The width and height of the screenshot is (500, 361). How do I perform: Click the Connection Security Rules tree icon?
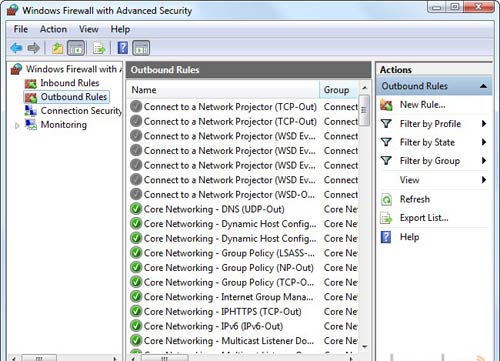pos(31,111)
